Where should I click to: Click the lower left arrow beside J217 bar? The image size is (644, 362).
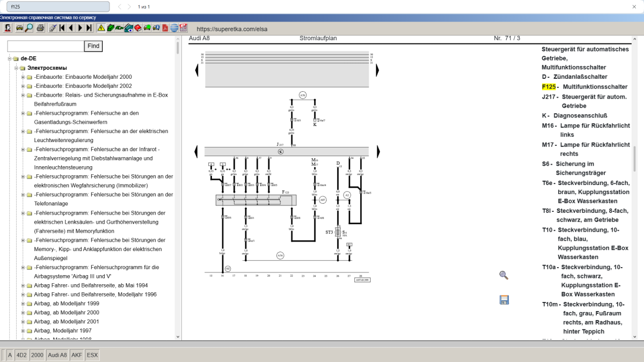[196, 151]
